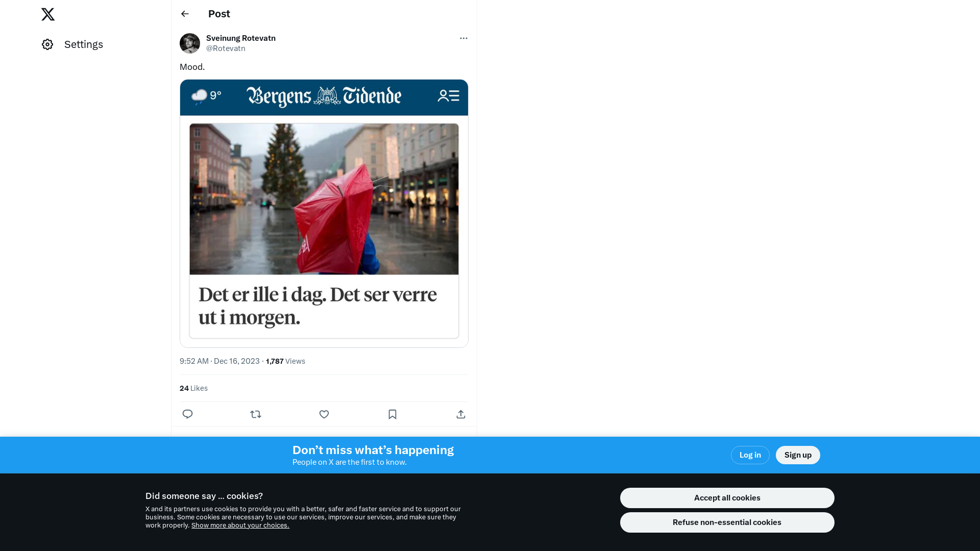Image resolution: width=980 pixels, height=551 pixels.
Task: Share post via the upload arrow icon
Action: point(460,414)
